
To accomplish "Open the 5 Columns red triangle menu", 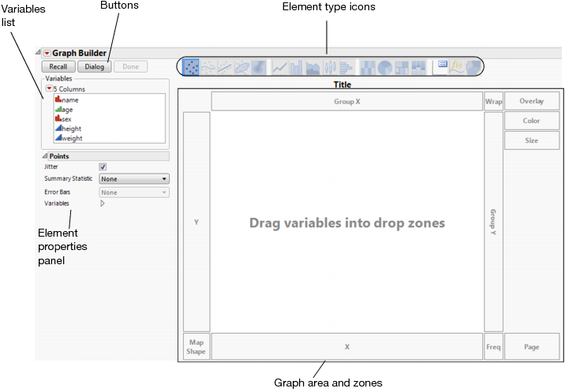I will click(x=50, y=88).
